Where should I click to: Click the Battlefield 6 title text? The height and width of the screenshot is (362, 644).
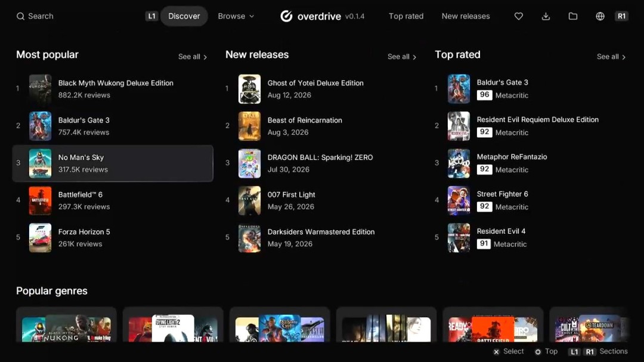click(x=80, y=195)
